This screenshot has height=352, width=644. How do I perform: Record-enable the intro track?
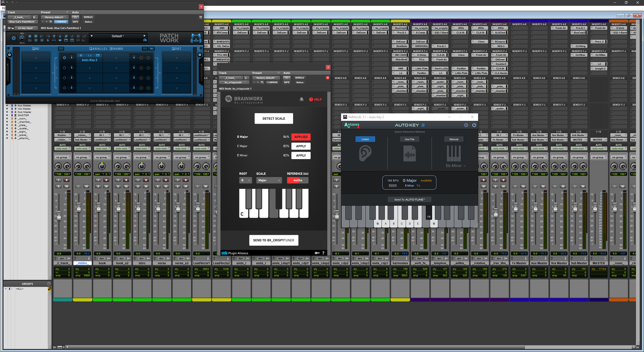(x=146, y=180)
